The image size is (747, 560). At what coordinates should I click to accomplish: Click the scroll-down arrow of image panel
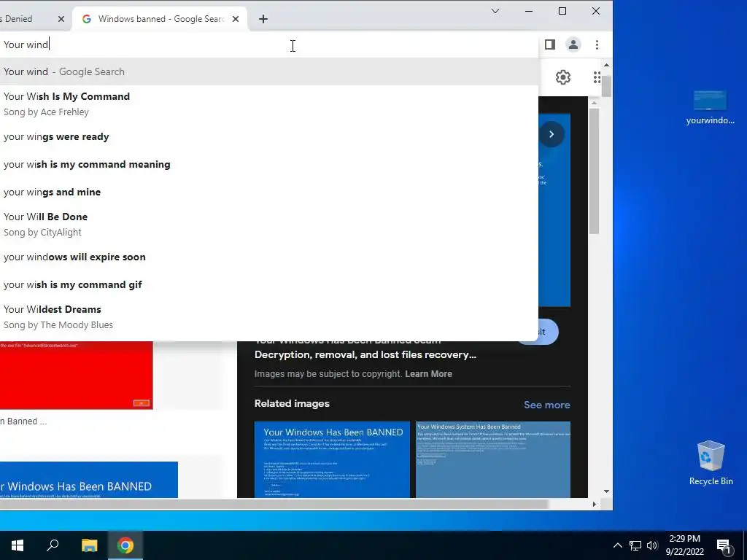(606, 491)
